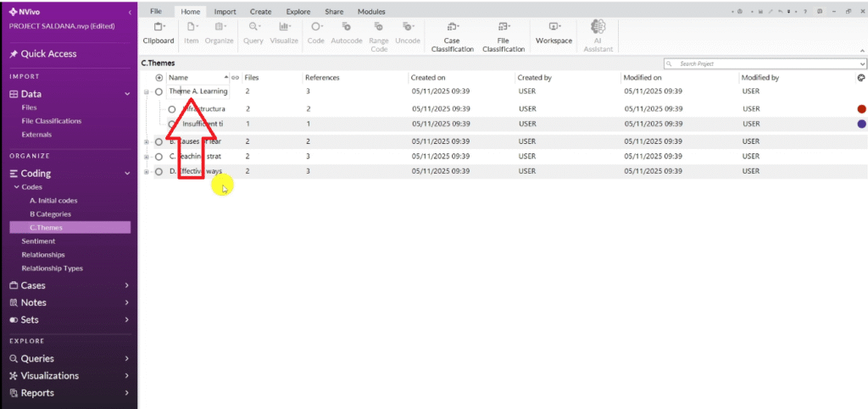Click the Search Project input field
Screen dimensions: 868x409
[767, 64]
